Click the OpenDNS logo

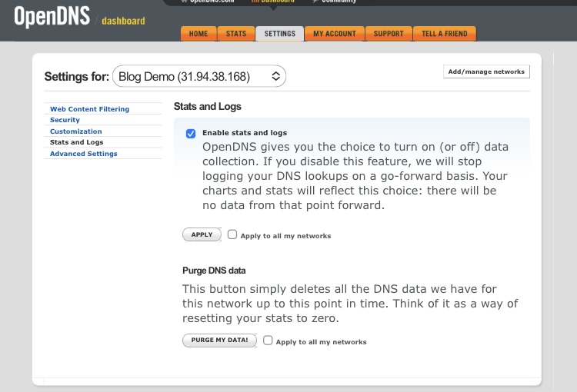(x=52, y=17)
